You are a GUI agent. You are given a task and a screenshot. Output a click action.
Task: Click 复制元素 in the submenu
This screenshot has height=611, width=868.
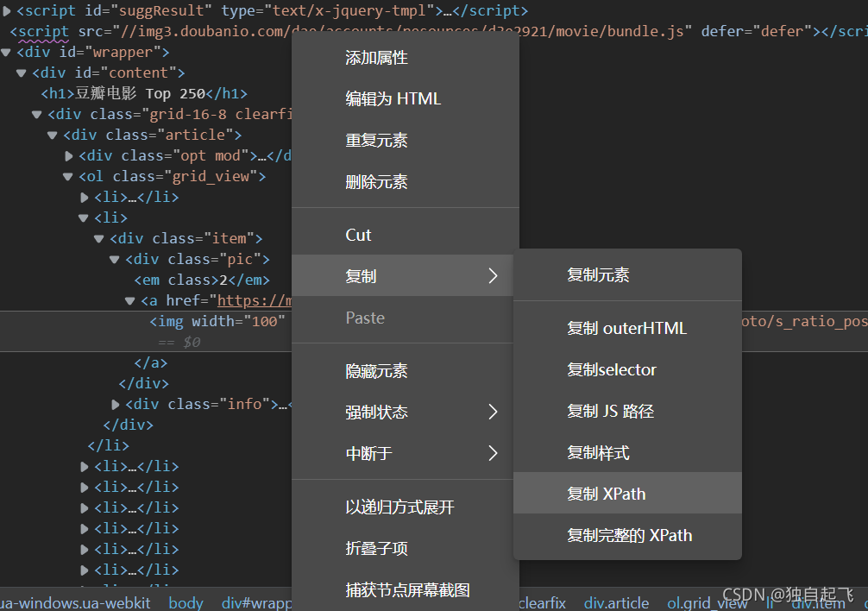[x=627, y=274]
